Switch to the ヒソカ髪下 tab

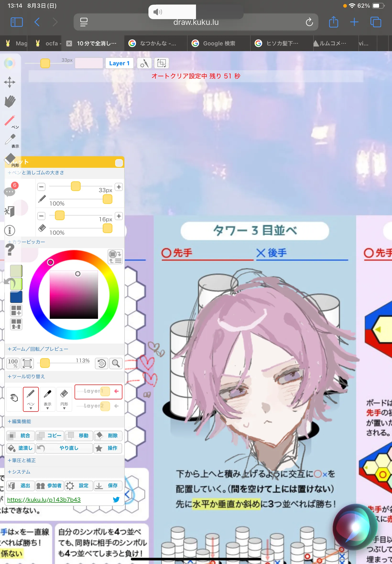click(282, 43)
